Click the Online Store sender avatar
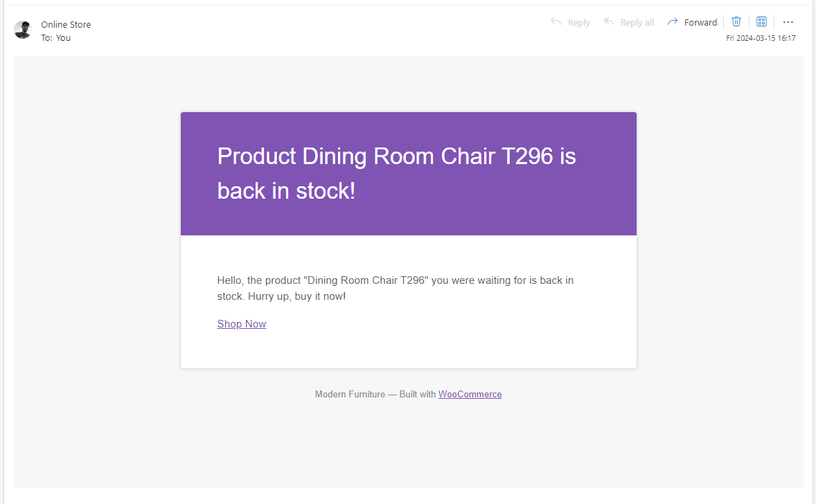The height and width of the screenshot is (504, 816). click(x=23, y=30)
